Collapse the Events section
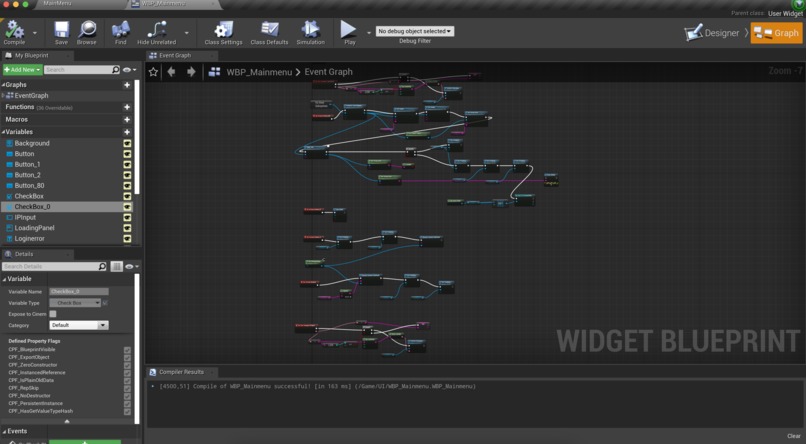Screen dimensions: 806x444 click(x=4, y=432)
